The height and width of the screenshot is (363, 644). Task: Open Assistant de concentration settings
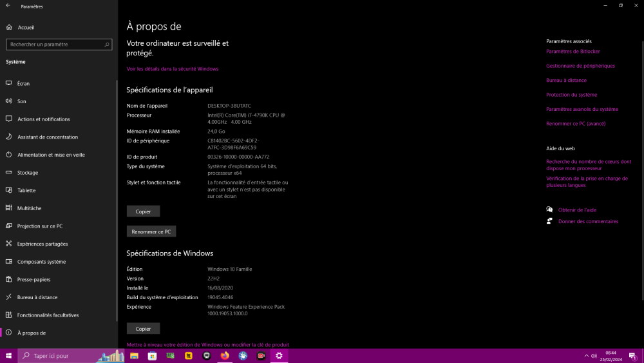tap(48, 137)
